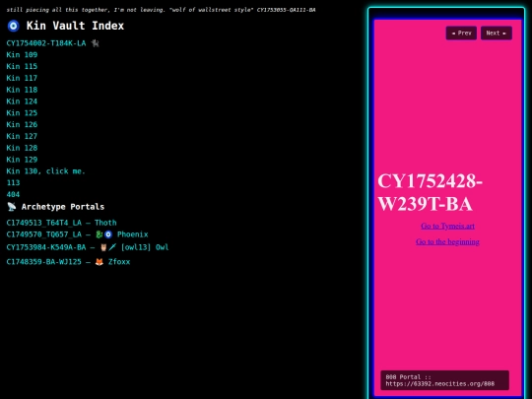Open the Go to the beginning link
532x399 pixels.
click(x=447, y=241)
